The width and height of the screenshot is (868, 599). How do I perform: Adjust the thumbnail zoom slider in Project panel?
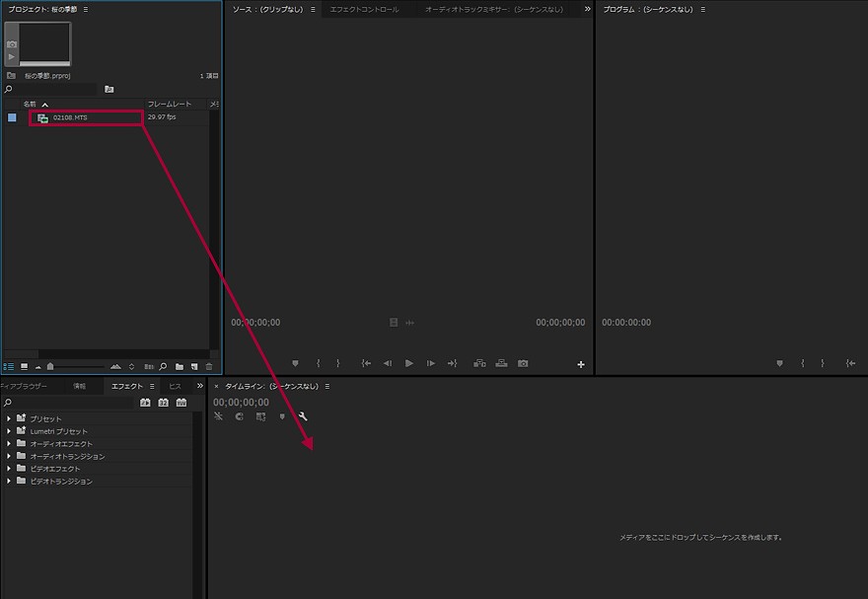pos(50,366)
